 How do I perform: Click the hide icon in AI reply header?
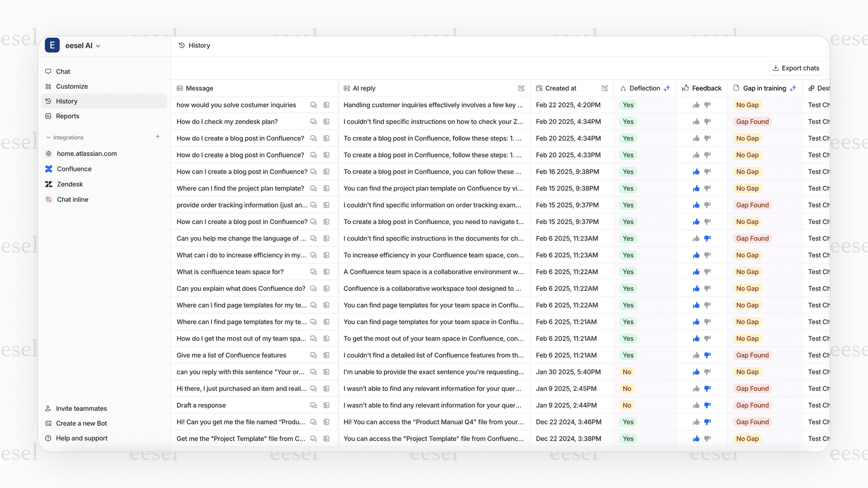point(521,88)
